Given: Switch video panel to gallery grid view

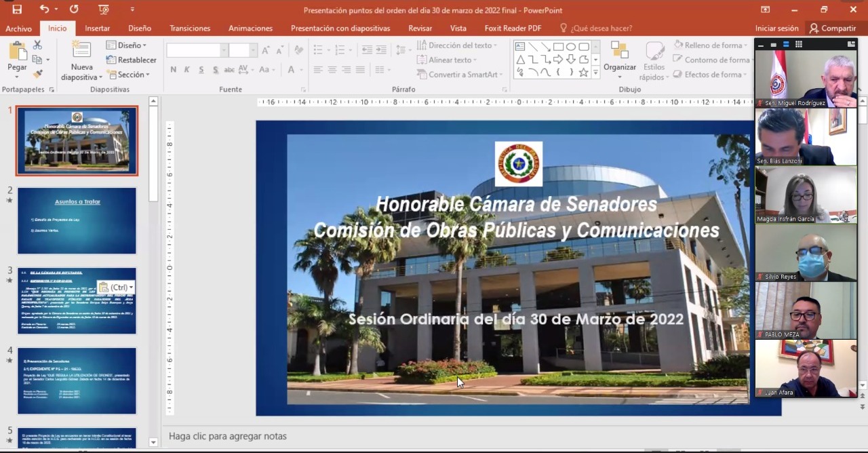Looking at the screenshot, I should (799, 44).
